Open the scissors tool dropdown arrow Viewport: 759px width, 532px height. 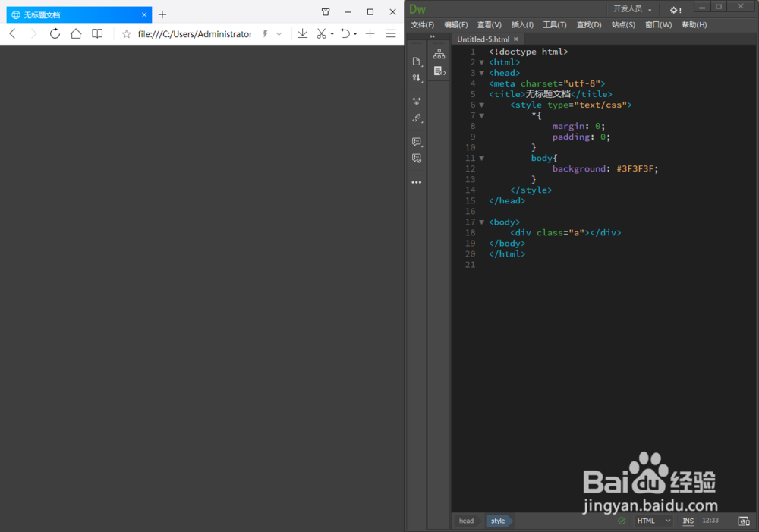pos(332,34)
